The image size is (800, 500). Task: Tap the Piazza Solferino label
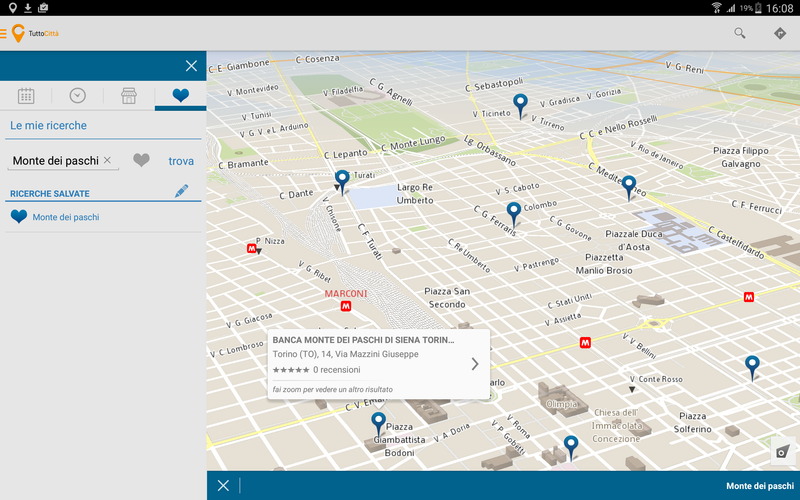tap(692, 422)
